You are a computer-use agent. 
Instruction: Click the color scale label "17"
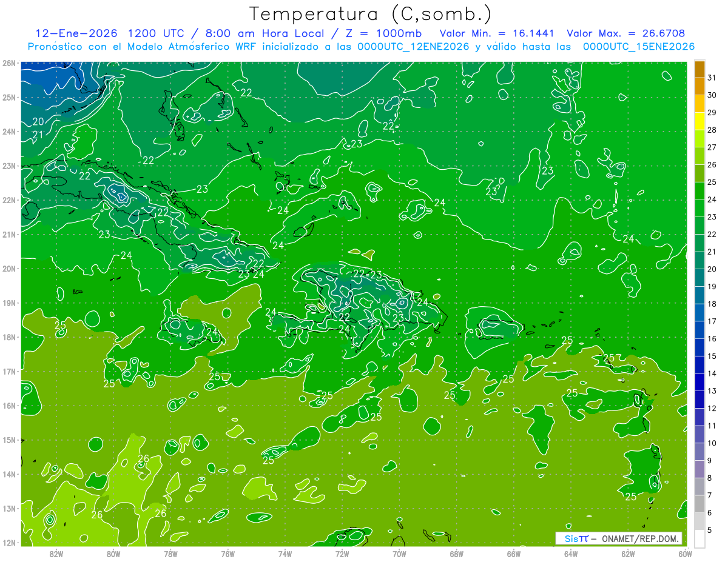tap(712, 321)
